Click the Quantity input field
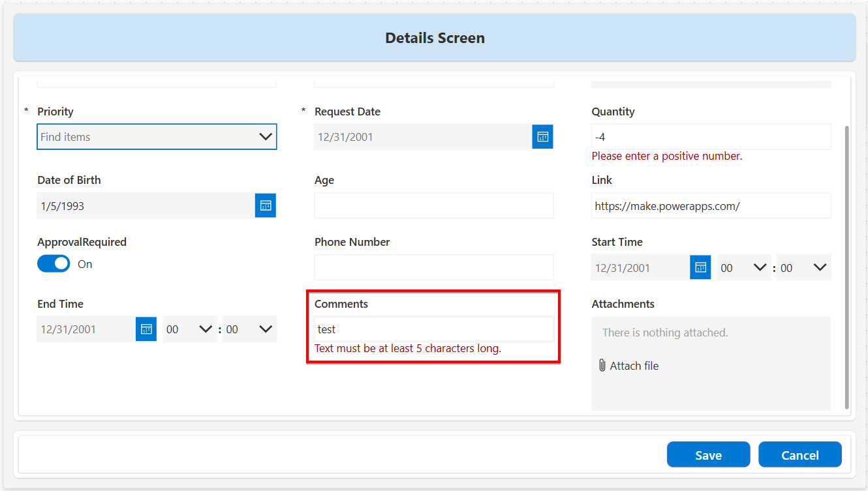868x491 pixels. pos(711,137)
